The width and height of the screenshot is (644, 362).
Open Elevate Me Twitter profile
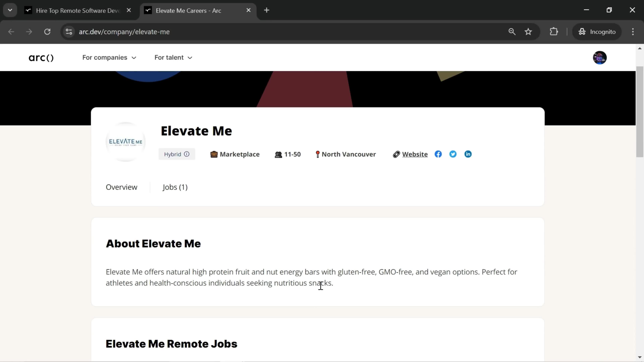click(453, 154)
